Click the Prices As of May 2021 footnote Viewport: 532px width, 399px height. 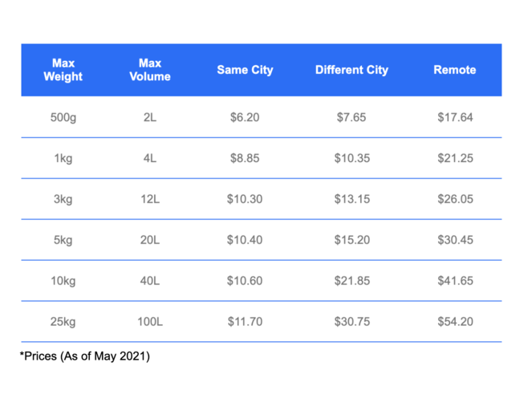(85, 356)
